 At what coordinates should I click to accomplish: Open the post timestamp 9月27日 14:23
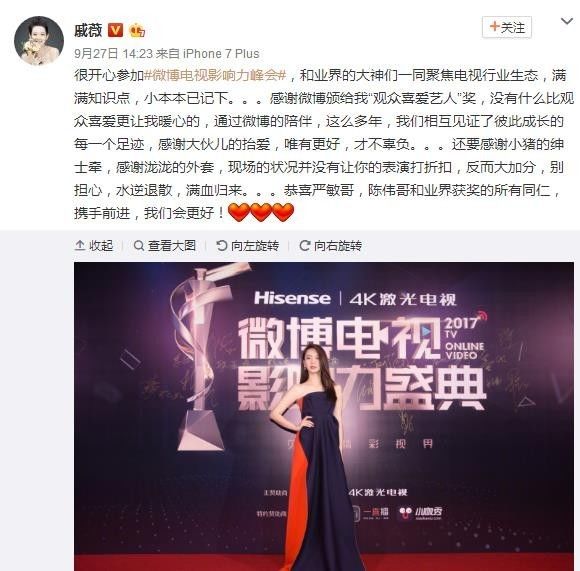pyautogui.click(x=114, y=54)
